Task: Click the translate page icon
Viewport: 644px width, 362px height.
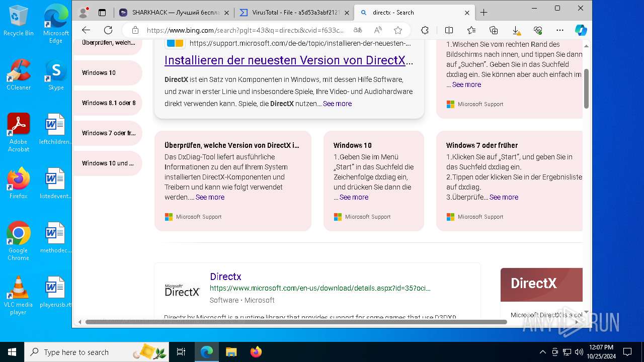Action: (x=358, y=30)
